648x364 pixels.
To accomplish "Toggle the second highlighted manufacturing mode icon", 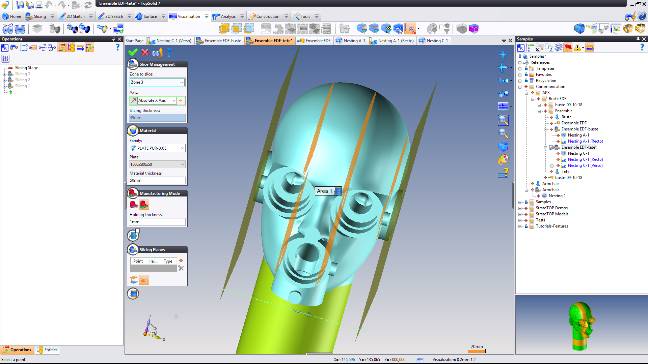I will 143,205.
